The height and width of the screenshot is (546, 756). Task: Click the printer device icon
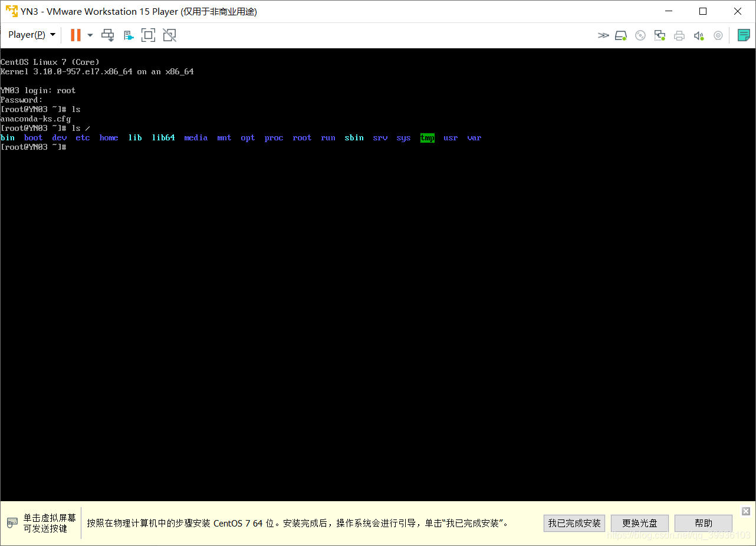pos(679,35)
